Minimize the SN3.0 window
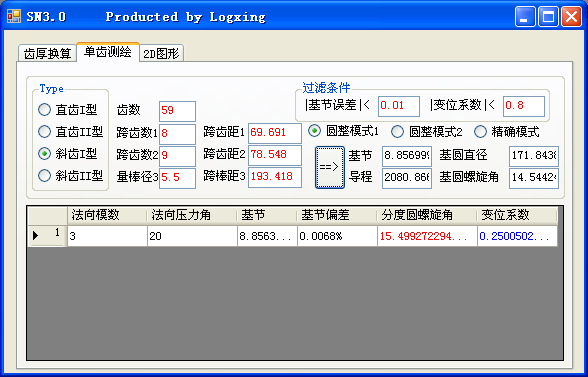The image size is (588, 377). pos(525,17)
